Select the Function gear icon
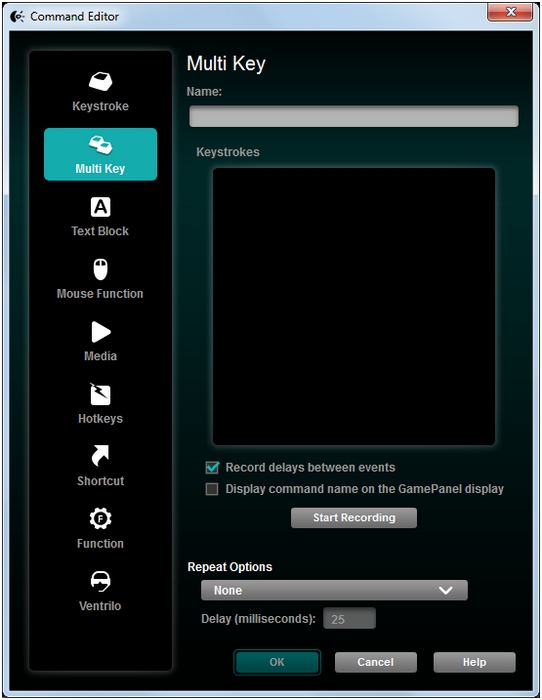Image resolution: width=542 pixels, height=700 pixels. [100, 519]
